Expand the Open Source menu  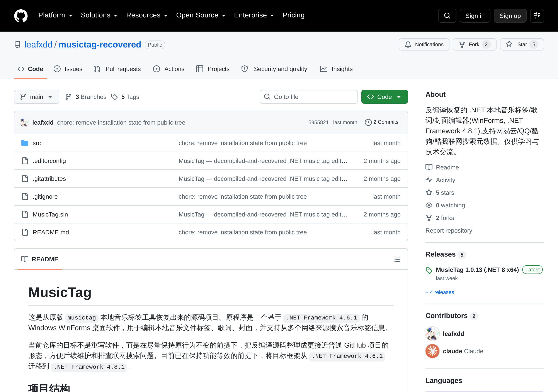201,15
